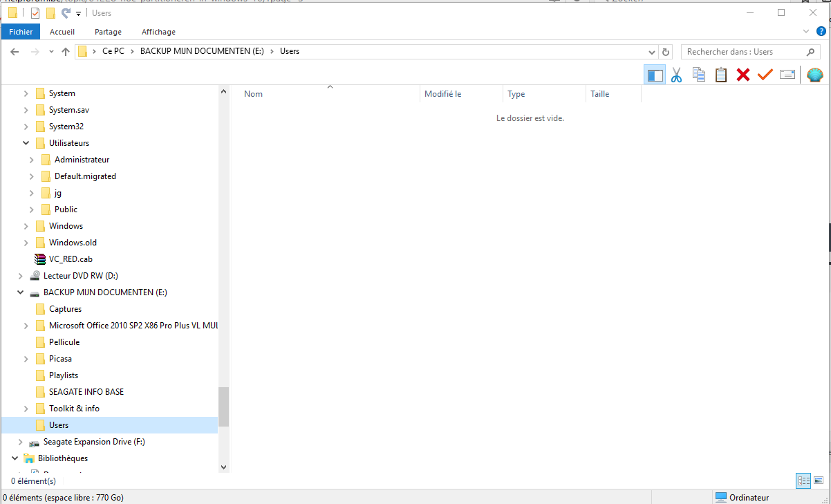The height and width of the screenshot is (504, 831).
Task: Expand the Public folder
Action: coord(32,209)
